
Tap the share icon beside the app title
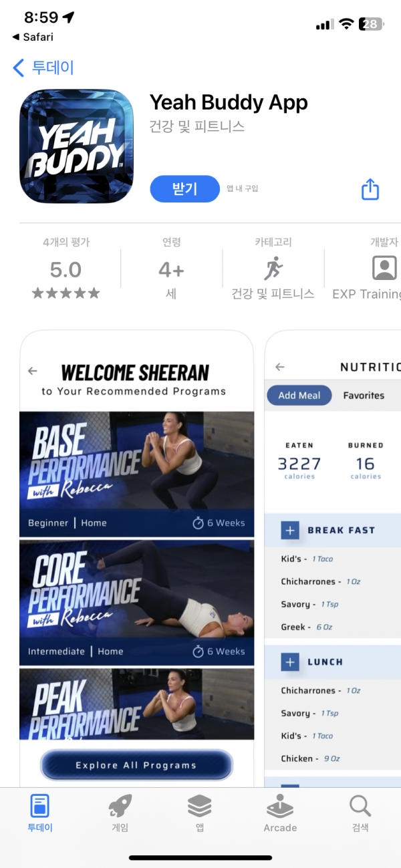pyautogui.click(x=370, y=189)
